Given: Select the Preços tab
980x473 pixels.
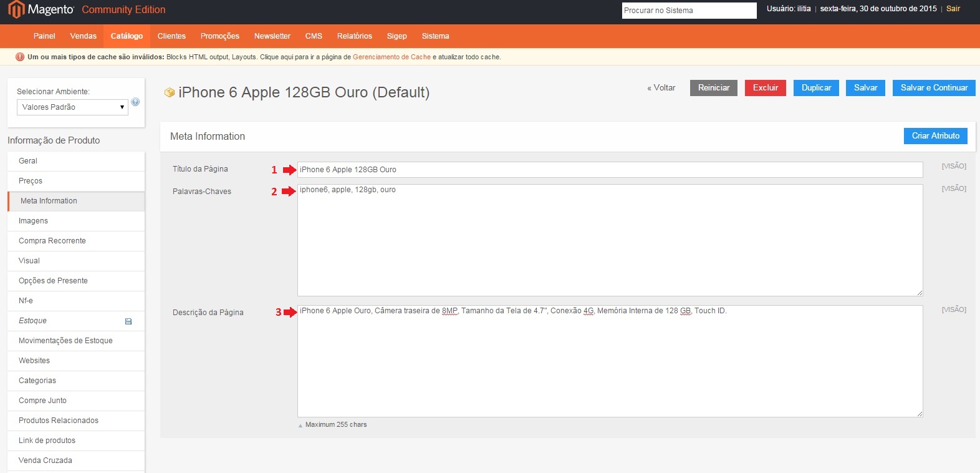Looking at the screenshot, I should pyautogui.click(x=76, y=181).
